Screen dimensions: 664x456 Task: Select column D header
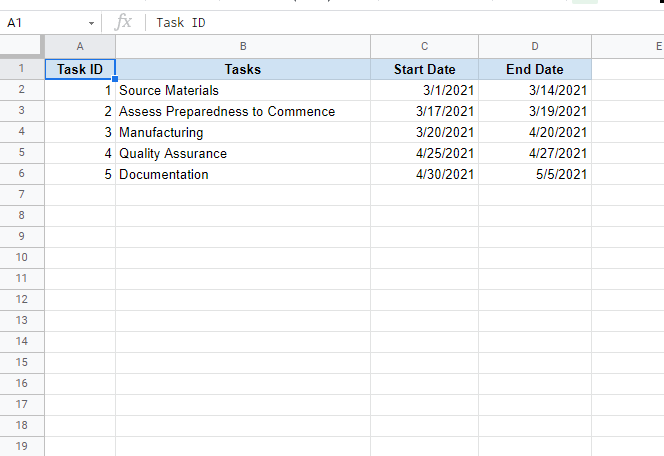click(x=535, y=47)
